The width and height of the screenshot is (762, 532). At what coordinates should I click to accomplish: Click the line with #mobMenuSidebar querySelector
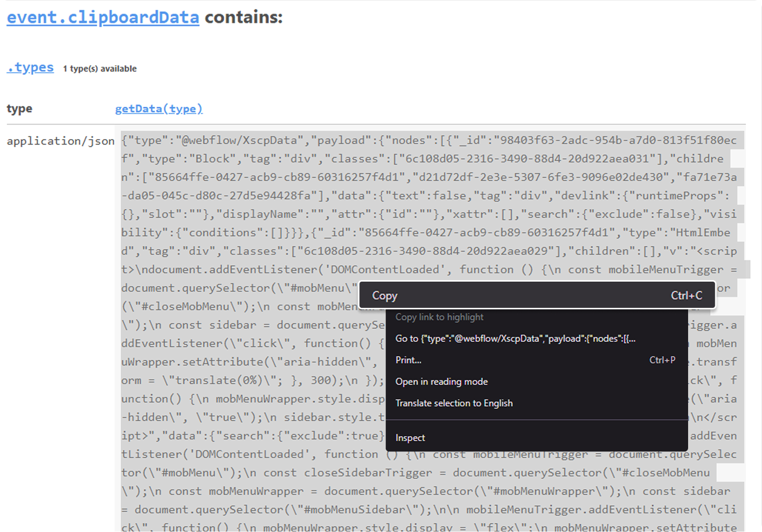(x=429, y=510)
